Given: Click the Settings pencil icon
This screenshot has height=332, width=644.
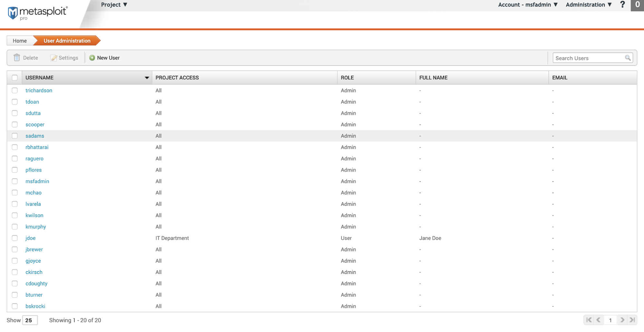Looking at the screenshot, I should pos(54,58).
